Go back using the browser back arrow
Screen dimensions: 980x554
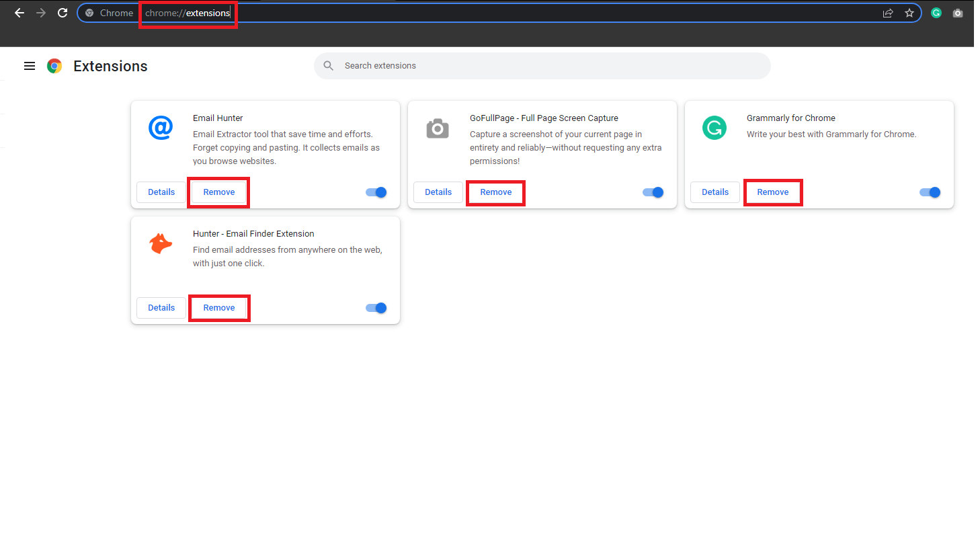(x=19, y=13)
